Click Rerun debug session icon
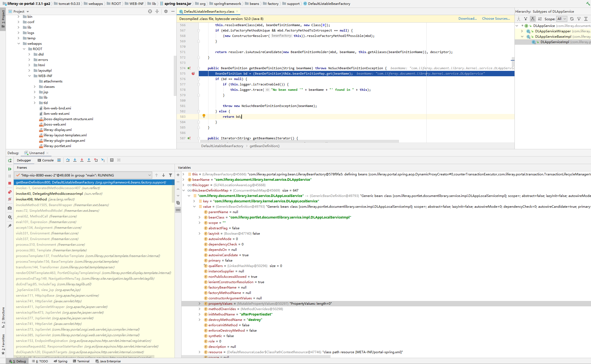 tap(10, 161)
